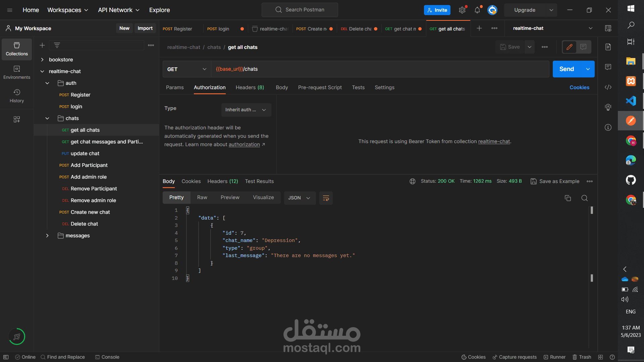This screenshot has width=644, height=362.
Task: Open the GET method dropdown
Action: pyautogui.click(x=186, y=69)
